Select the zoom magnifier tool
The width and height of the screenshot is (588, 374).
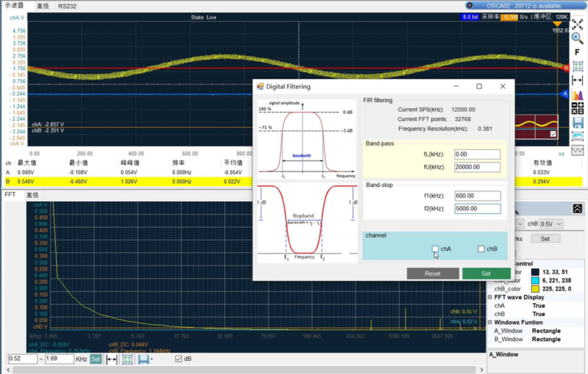pyautogui.click(x=577, y=39)
